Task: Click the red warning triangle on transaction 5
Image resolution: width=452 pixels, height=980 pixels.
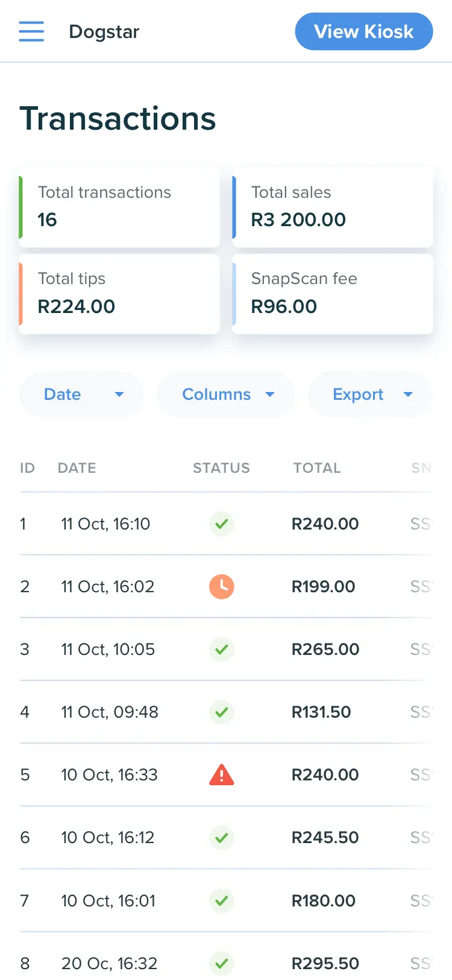Action: click(221, 775)
